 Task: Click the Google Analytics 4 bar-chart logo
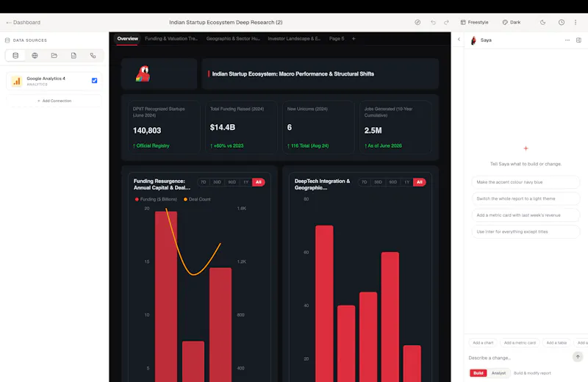pos(16,81)
